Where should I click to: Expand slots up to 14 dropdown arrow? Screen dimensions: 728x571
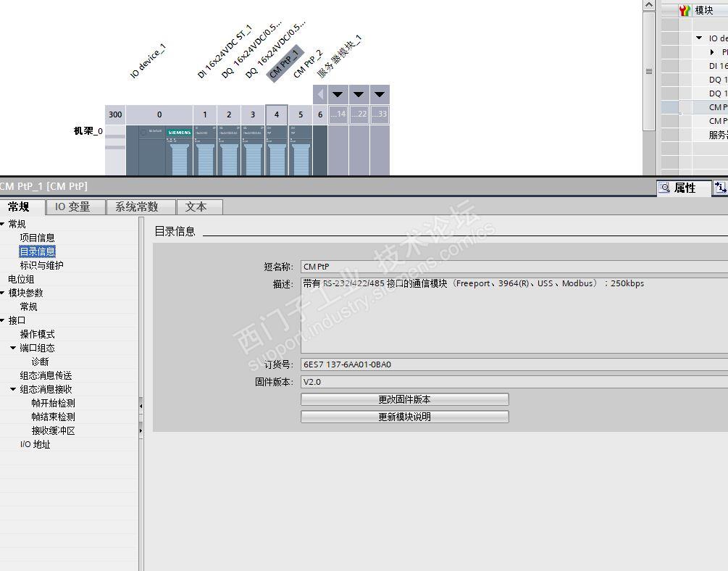pos(338,94)
